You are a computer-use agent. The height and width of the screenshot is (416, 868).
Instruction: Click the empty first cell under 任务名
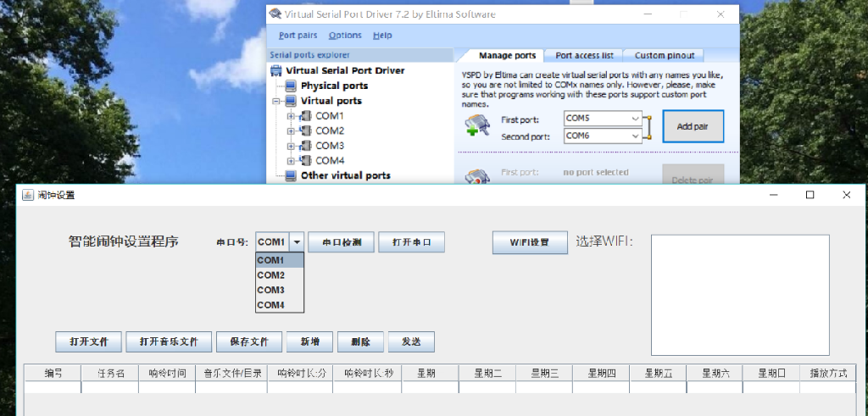coord(110,387)
